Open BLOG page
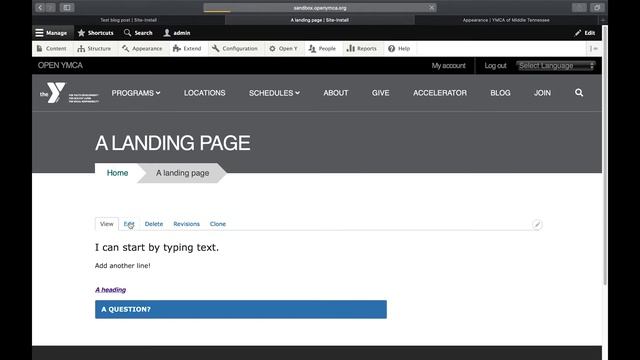Image resolution: width=640 pixels, height=360 pixels. (x=500, y=93)
